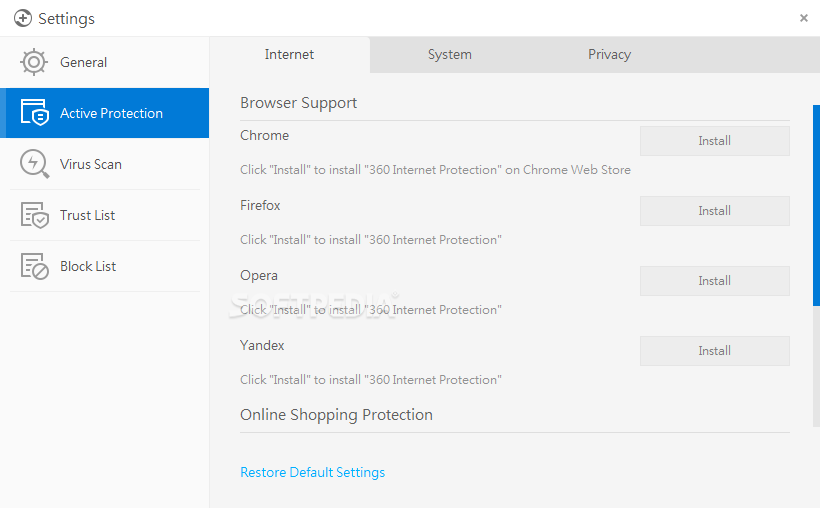Click the Trust List checkmark icon

34,215
